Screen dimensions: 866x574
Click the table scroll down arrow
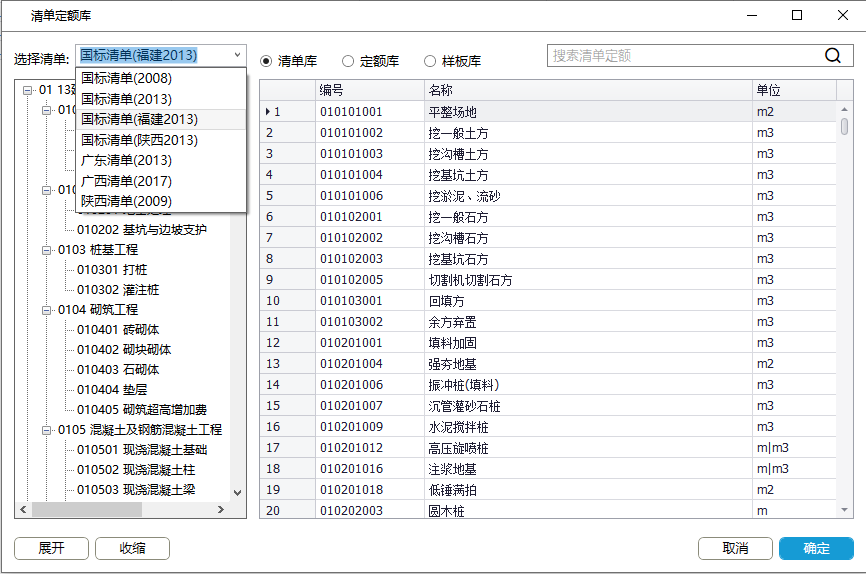(x=844, y=510)
